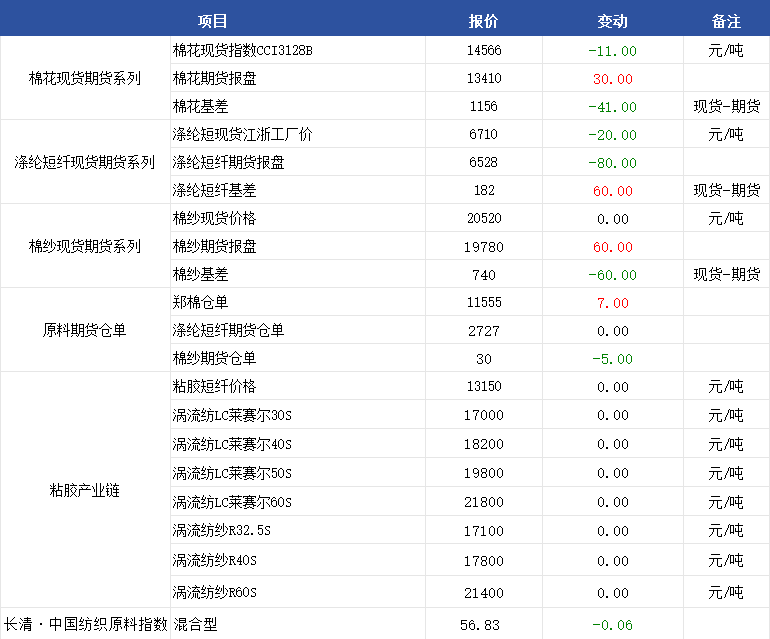Image resolution: width=770 pixels, height=639 pixels.
Task: Click the green -0.06 change value
Action: pos(612,624)
